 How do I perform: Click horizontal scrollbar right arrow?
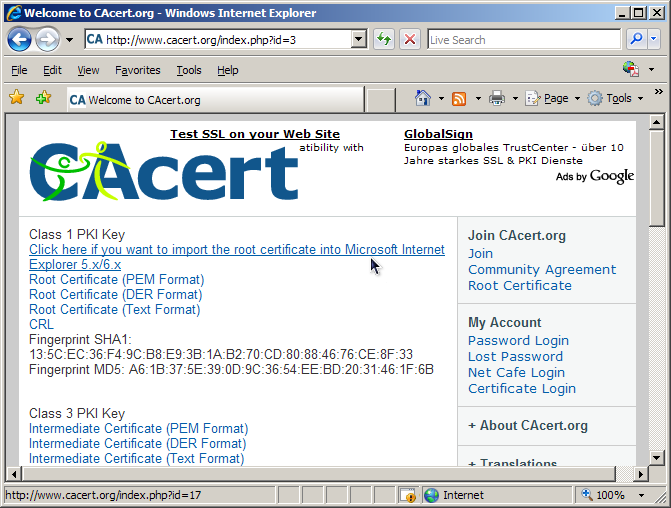click(640, 474)
